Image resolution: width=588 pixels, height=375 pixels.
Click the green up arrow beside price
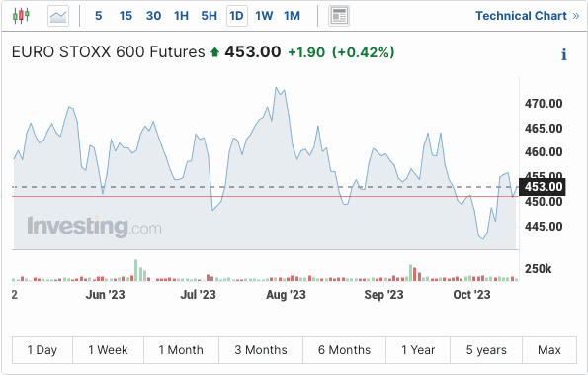point(214,52)
